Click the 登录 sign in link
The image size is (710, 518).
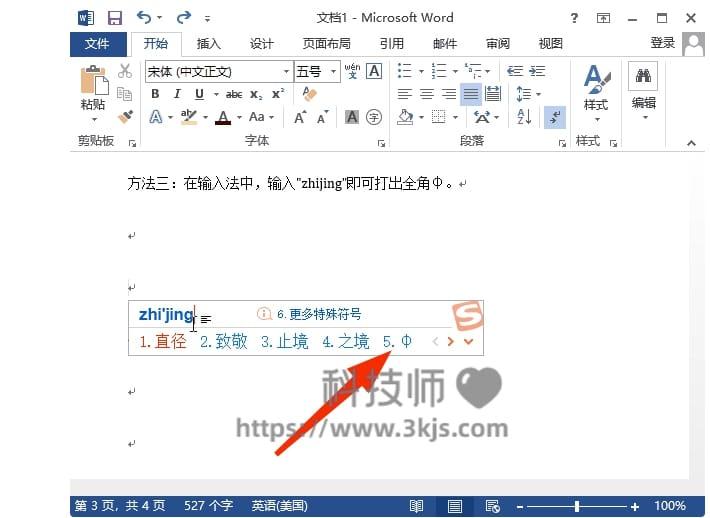tap(662, 43)
